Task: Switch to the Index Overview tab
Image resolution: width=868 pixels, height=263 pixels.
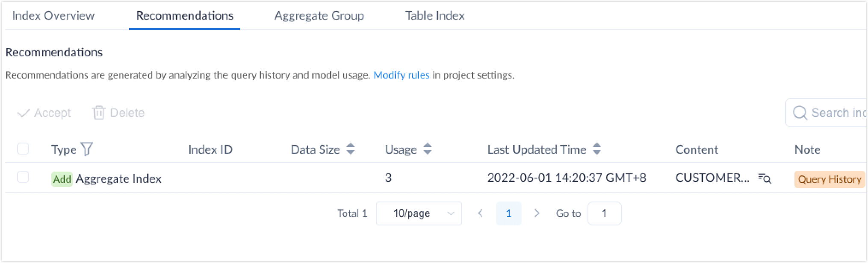Action: (x=53, y=16)
